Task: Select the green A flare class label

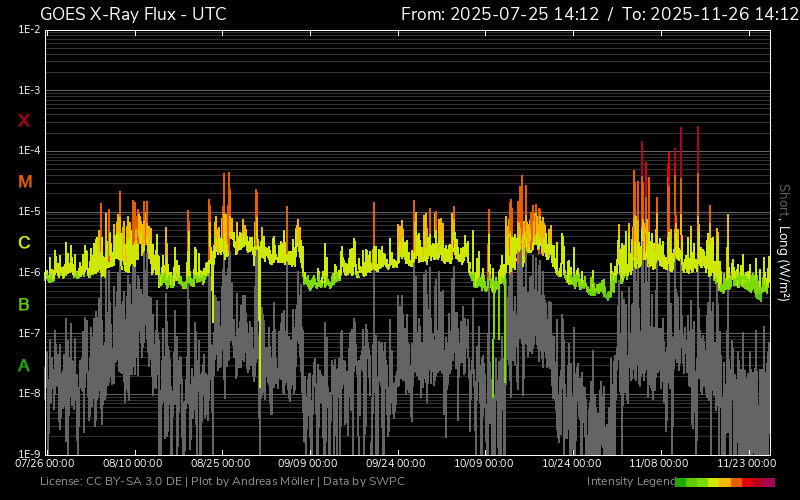Action: [24, 365]
